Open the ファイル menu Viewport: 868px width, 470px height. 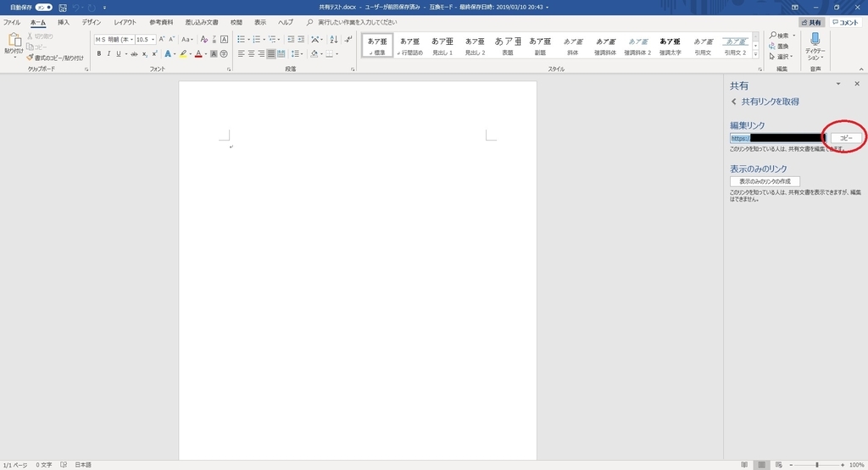12,22
